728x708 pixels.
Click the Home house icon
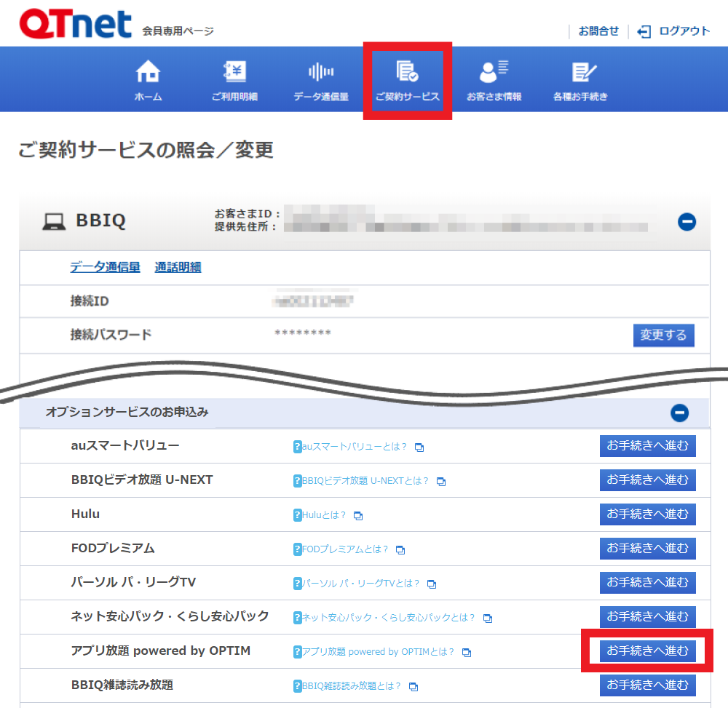point(148,73)
